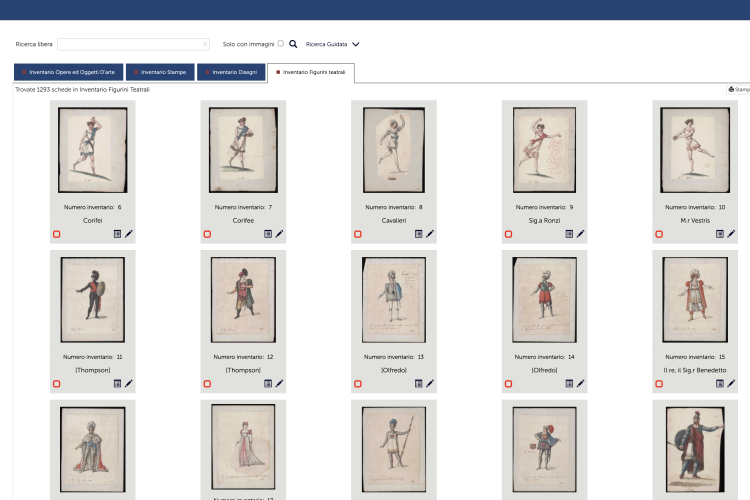
Task: Select red checkbox on inventory 11 card
Action: click(56, 384)
